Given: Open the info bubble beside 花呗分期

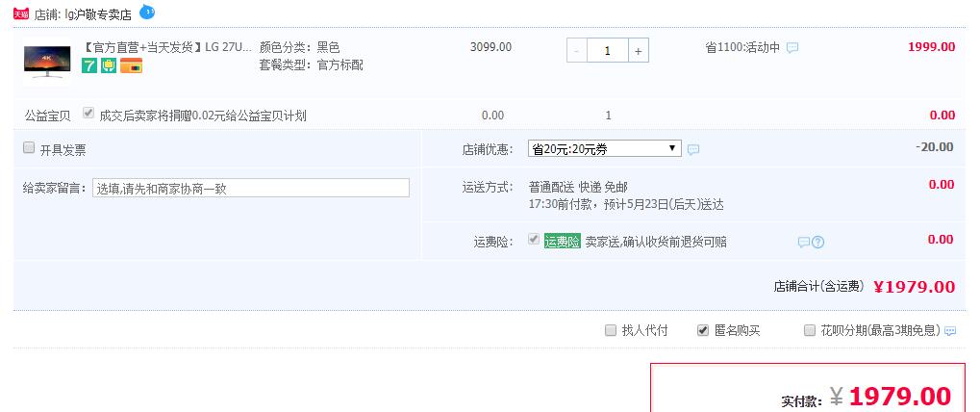Looking at the screenshot, I should [x=950, y=331].
